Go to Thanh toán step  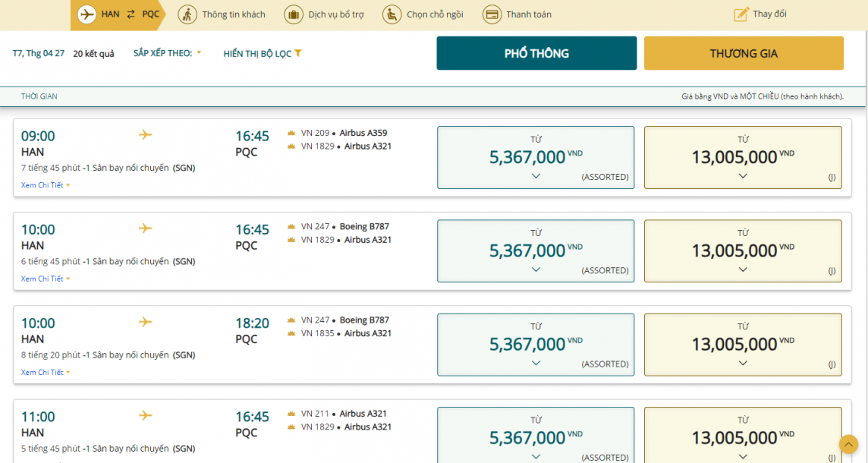pos(528,14)
